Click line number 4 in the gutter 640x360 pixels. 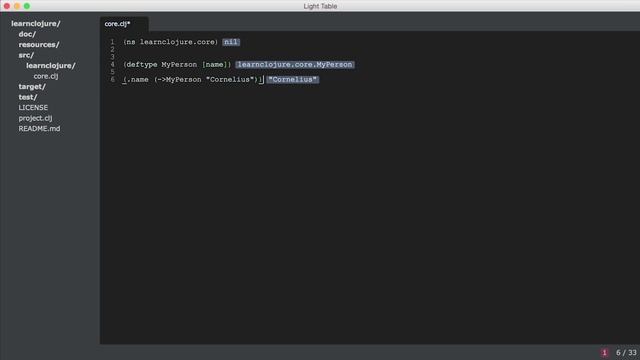113,64
